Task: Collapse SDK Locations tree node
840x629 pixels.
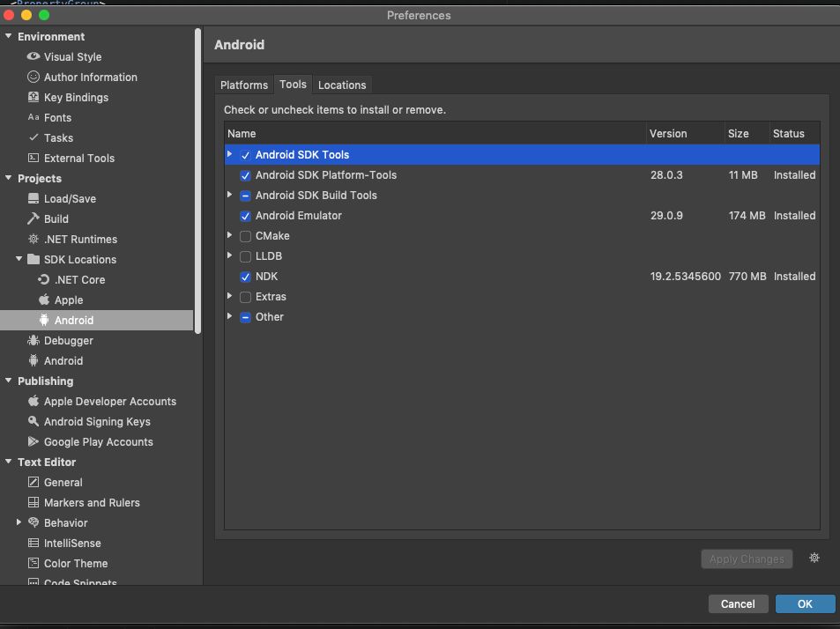Action: pos(19,258)
